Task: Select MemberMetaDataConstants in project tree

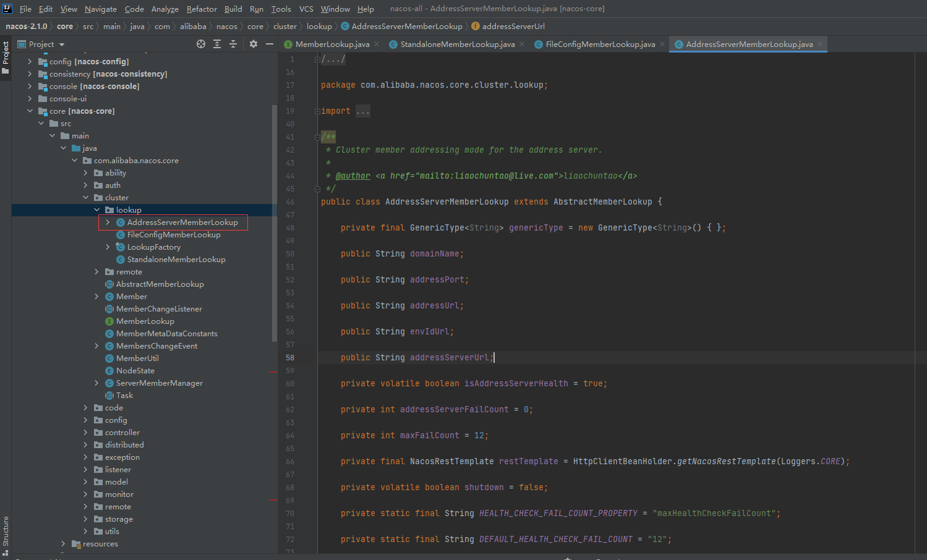Action: coord(166,333)
